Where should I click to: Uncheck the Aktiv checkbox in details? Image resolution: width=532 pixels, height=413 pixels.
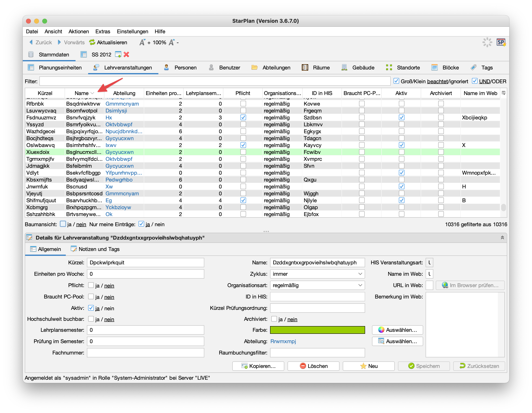(91, 308)
